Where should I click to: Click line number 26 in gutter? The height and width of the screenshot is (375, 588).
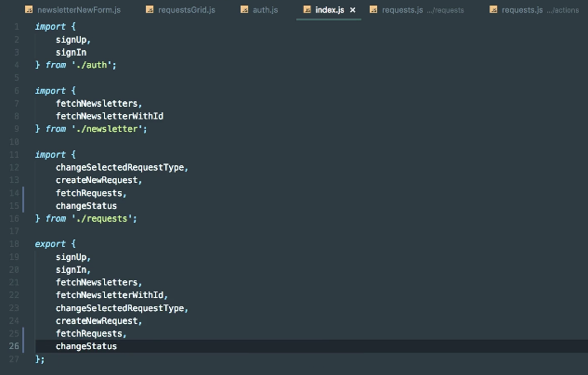point(14,346)
